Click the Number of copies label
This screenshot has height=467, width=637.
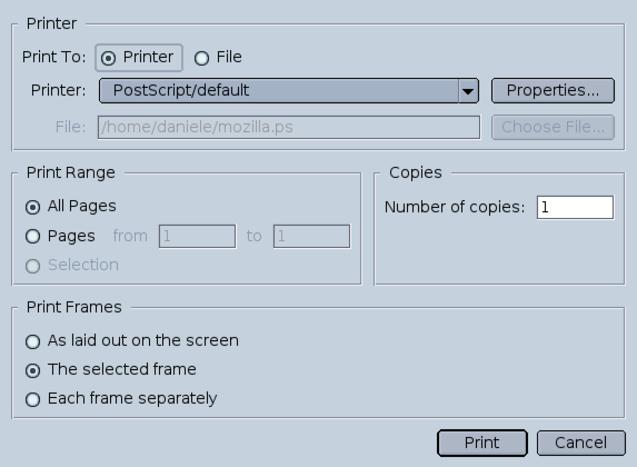pyautogui.click(x=454, y=208)
